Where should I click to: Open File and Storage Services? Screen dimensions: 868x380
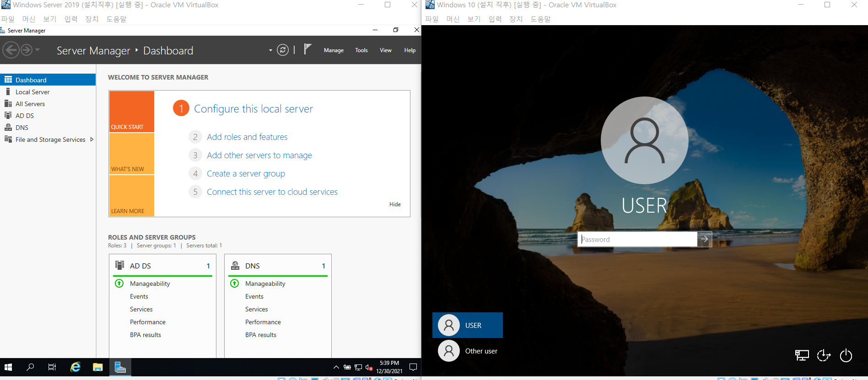pyautogui.click(x=50, y=139)
